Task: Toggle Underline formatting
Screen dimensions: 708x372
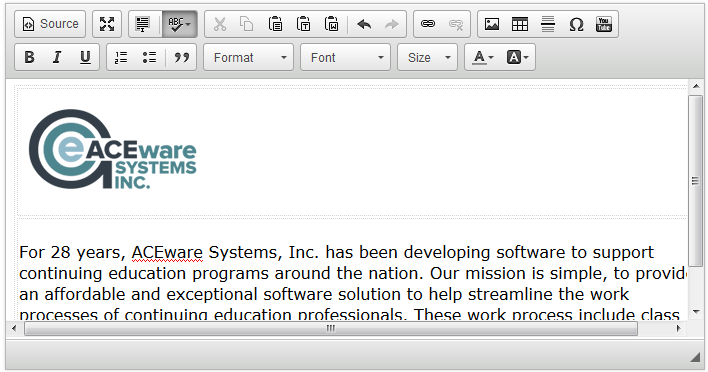Action: pyautogui.click(x=85, y=57)
